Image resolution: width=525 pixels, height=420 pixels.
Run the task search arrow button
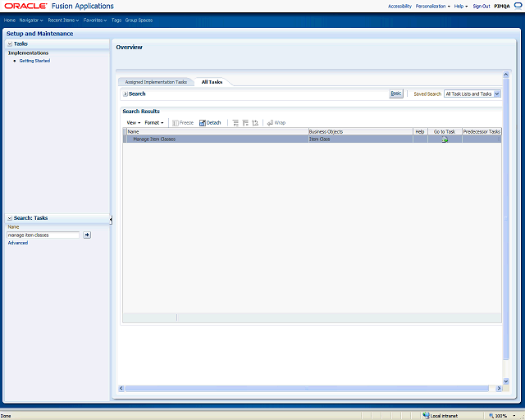pyautogui.click(x=87, y=235)
